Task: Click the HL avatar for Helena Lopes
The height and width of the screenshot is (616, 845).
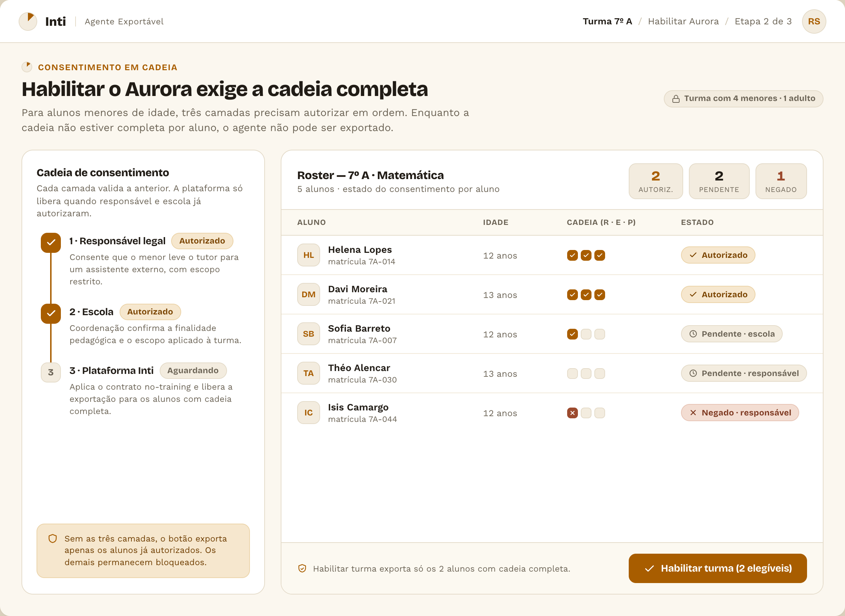Action: (x=309, y=255)
